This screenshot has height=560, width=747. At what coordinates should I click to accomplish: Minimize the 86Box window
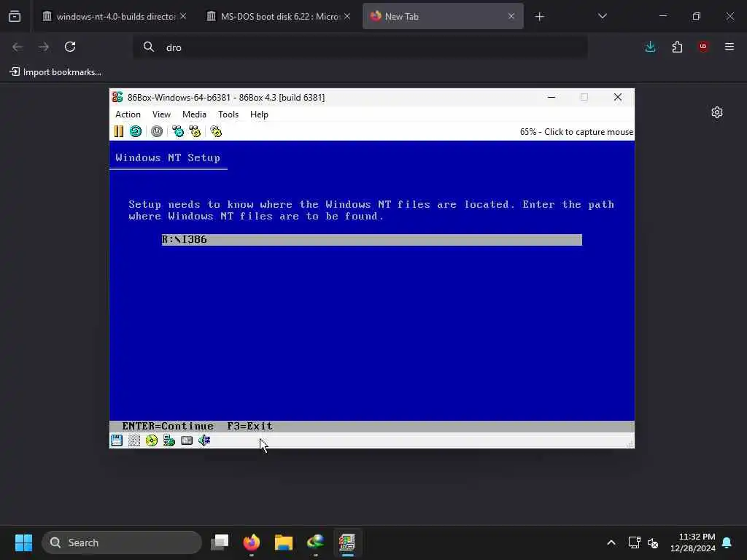[551, 97]
